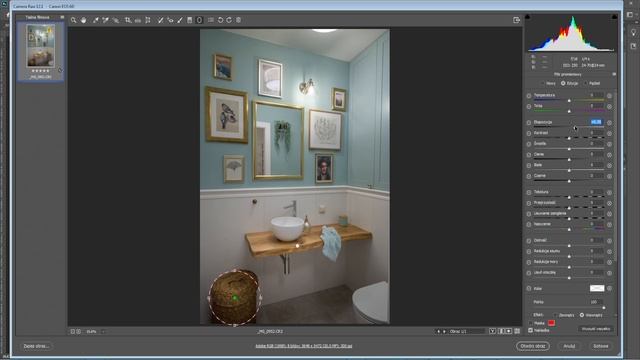Select the Hand tool
The height and width of the screenshot is (360, 640).
pos(84,20)
